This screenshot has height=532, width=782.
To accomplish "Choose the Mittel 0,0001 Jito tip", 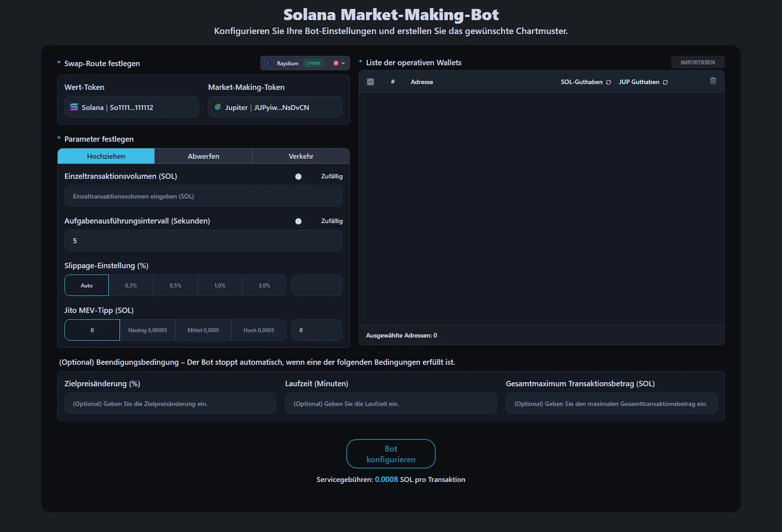I will 203,330.
